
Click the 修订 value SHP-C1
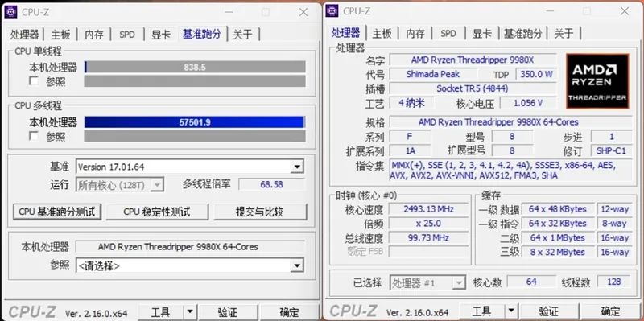click(x=611, y=150)
